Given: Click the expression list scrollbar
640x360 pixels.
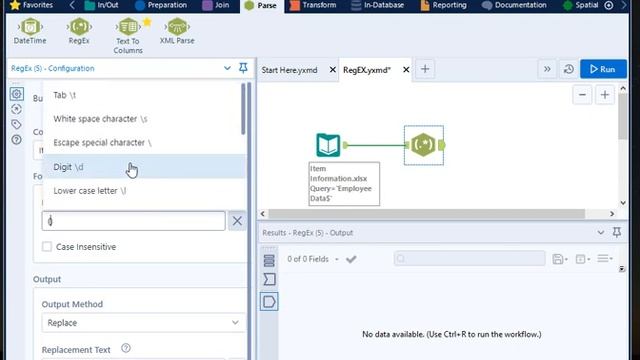Looking at the screenshot, I should coord(243,109).
